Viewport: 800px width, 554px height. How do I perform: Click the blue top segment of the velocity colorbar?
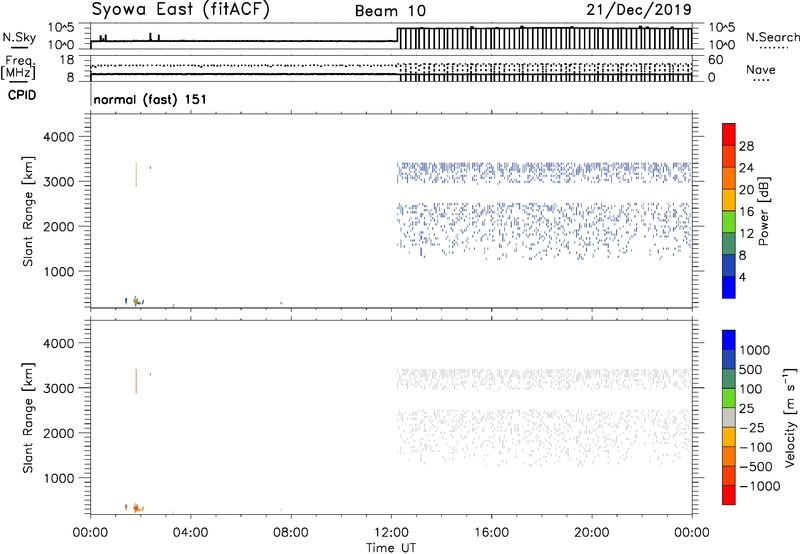(729, 340)
